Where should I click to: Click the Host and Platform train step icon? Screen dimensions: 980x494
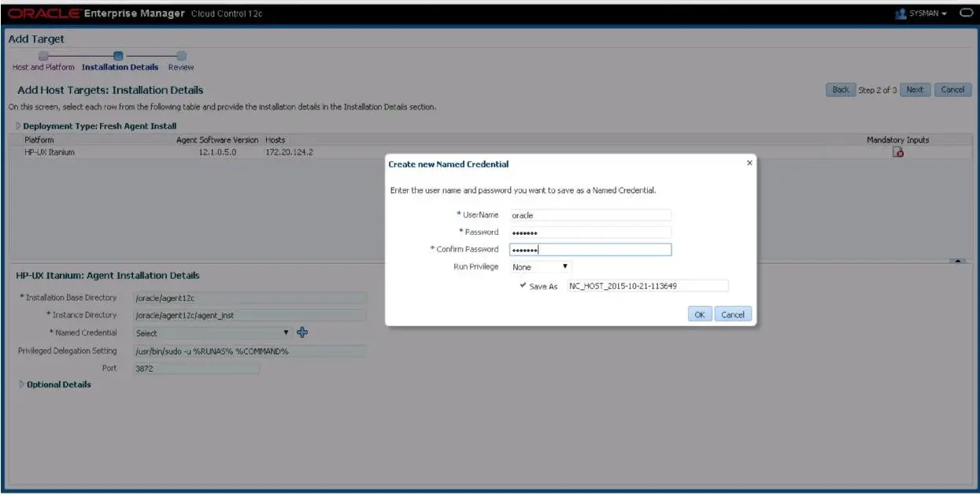point(43,56)
